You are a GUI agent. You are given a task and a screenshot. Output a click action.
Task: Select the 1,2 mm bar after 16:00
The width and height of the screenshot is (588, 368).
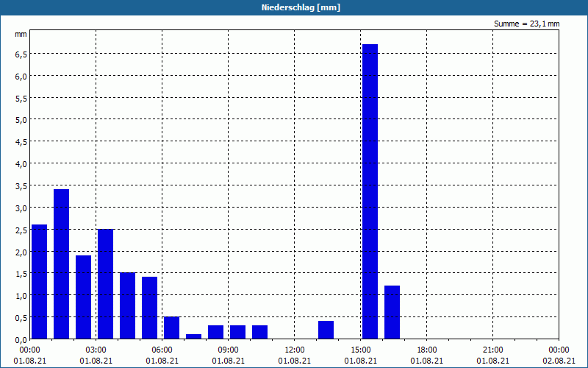tap(392, 312)
